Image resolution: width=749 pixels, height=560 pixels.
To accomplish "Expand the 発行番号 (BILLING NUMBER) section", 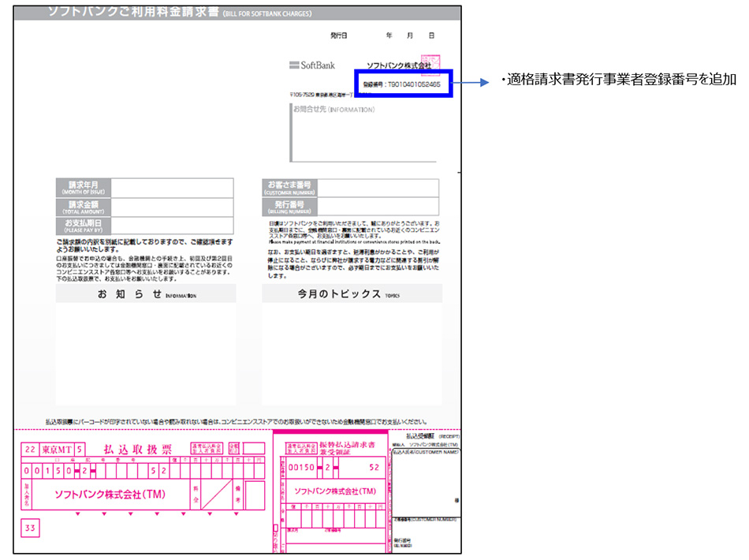I will [x=290, y=206].
